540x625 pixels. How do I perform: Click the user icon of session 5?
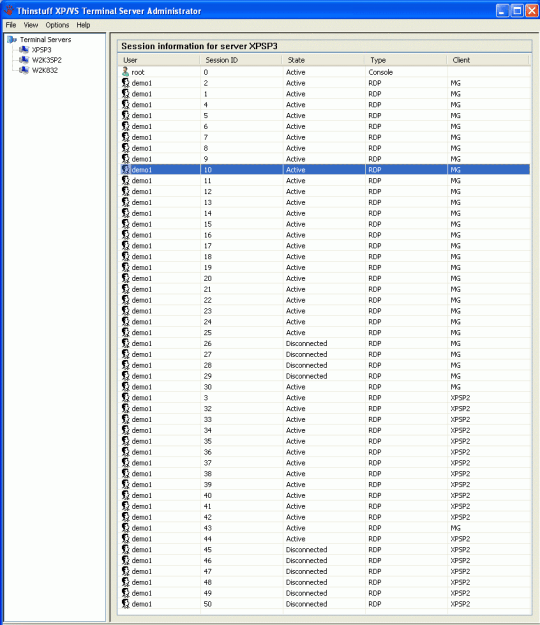126,115
